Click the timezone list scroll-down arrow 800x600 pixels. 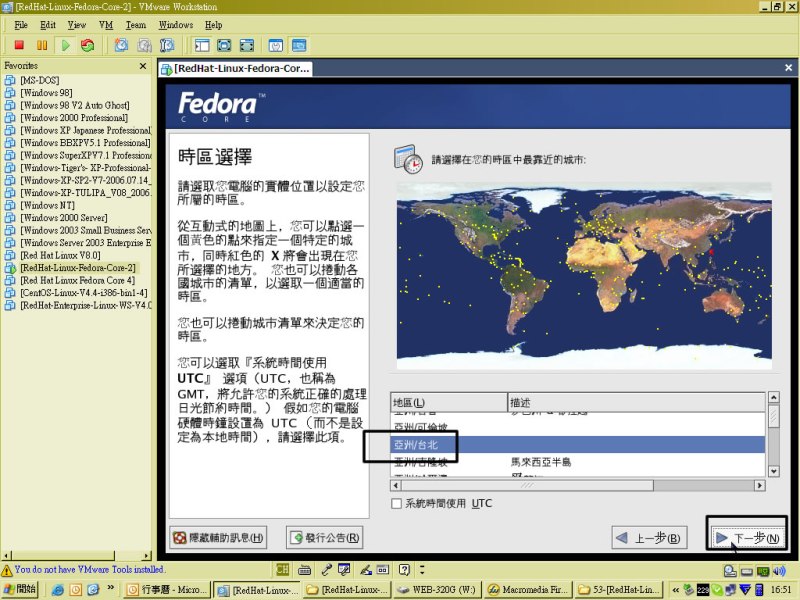[x=773, y=471]
